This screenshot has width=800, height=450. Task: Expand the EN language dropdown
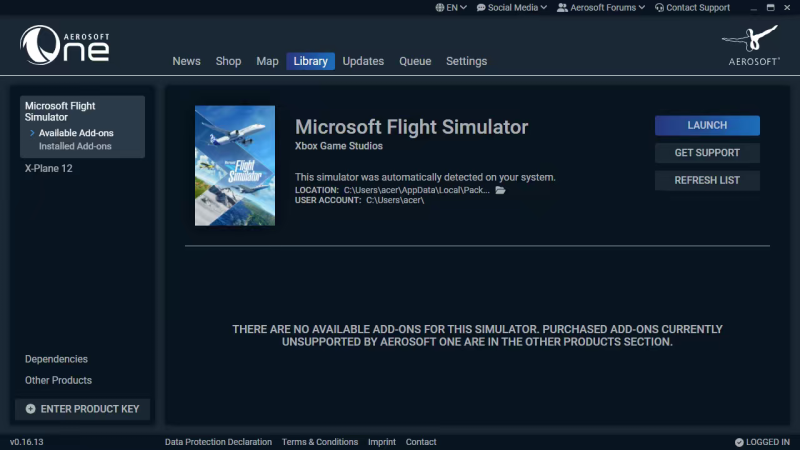click(453, 8)
